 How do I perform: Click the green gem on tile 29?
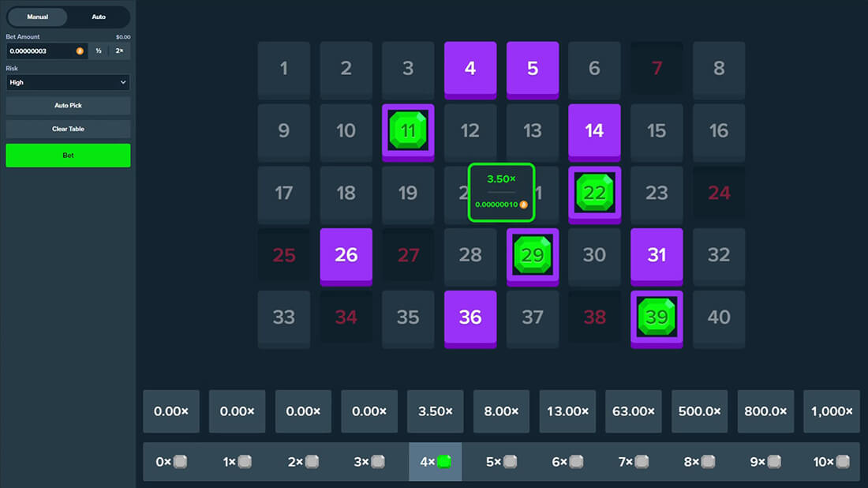click(x=533, y=254)
